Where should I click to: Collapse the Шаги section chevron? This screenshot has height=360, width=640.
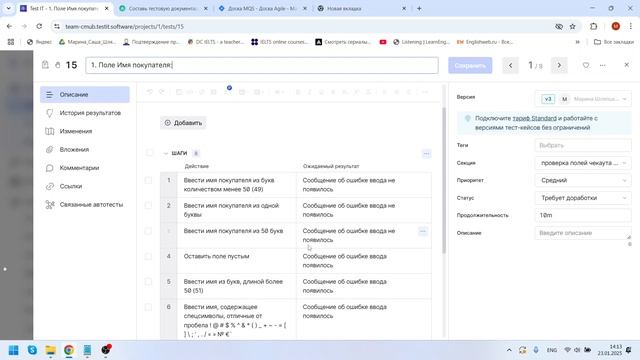pos(166,153)
